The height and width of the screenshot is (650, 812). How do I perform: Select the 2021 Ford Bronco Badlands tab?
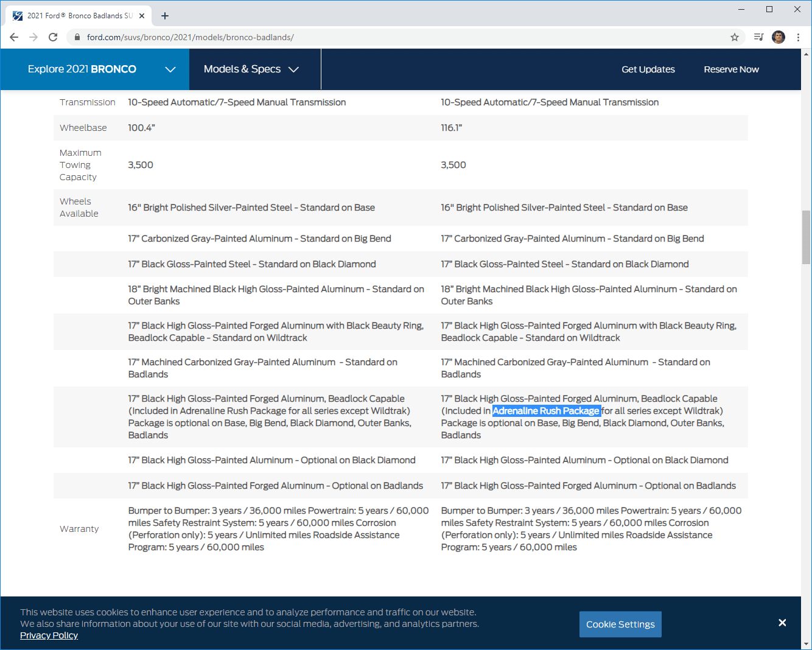(79, 16)
